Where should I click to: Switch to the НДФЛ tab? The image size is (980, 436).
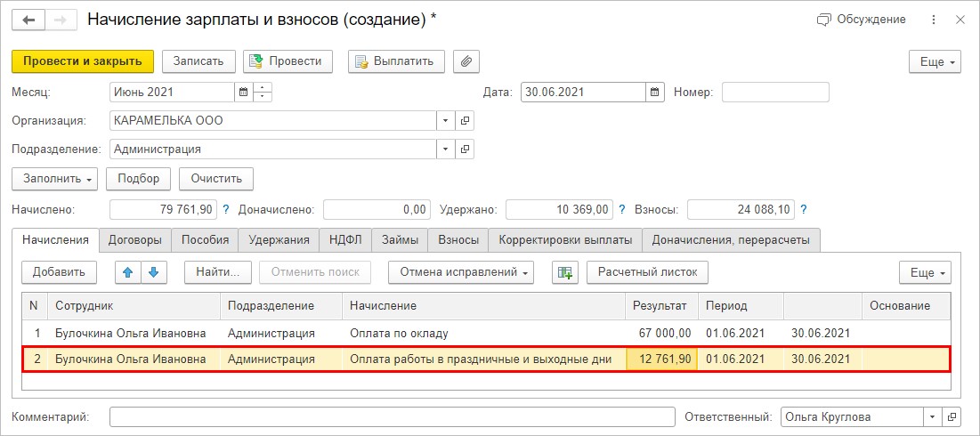click(345, 240)
